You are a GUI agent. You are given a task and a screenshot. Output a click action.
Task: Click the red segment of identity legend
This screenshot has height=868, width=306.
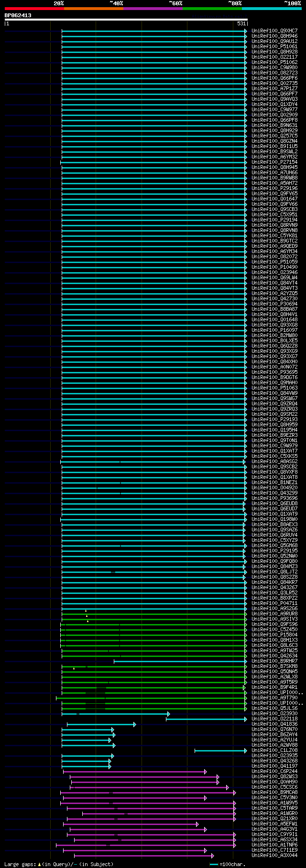(x=34, y=9)
